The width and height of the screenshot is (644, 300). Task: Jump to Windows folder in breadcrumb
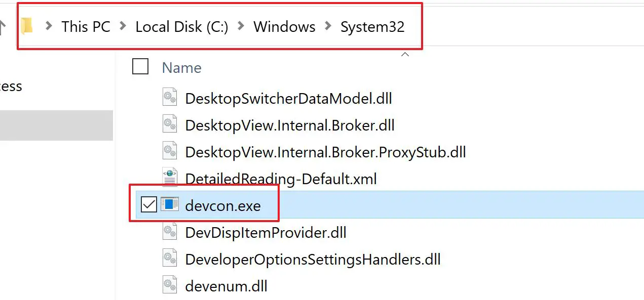click(x=284, y=26)
